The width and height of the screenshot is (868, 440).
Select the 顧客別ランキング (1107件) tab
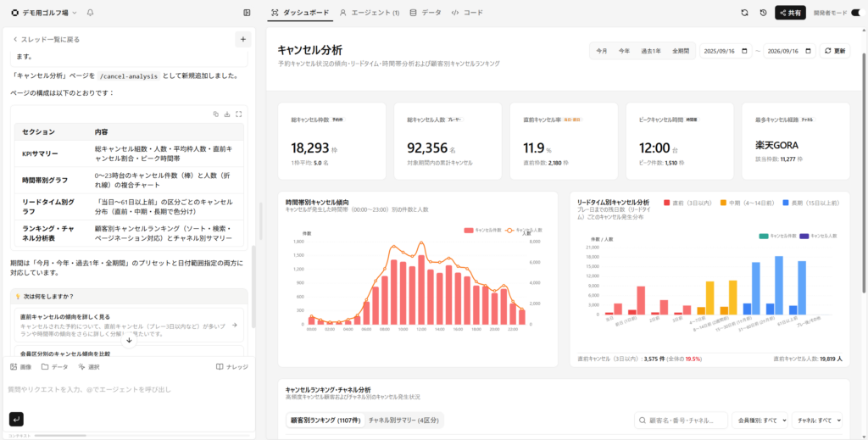tap(325, 420)
